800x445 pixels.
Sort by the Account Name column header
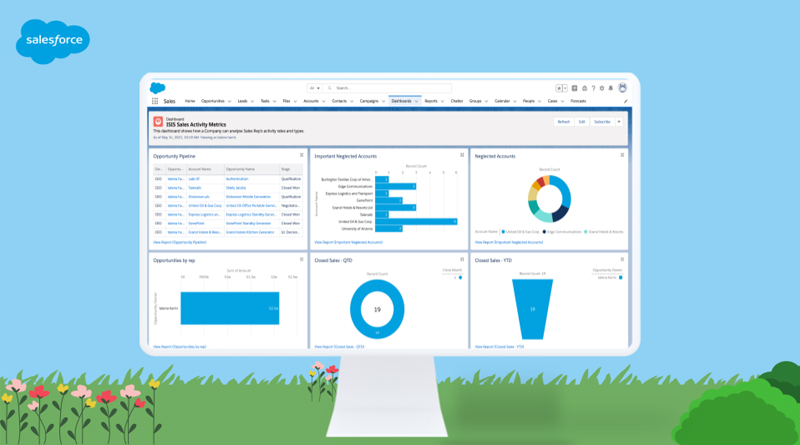[205, 169]
